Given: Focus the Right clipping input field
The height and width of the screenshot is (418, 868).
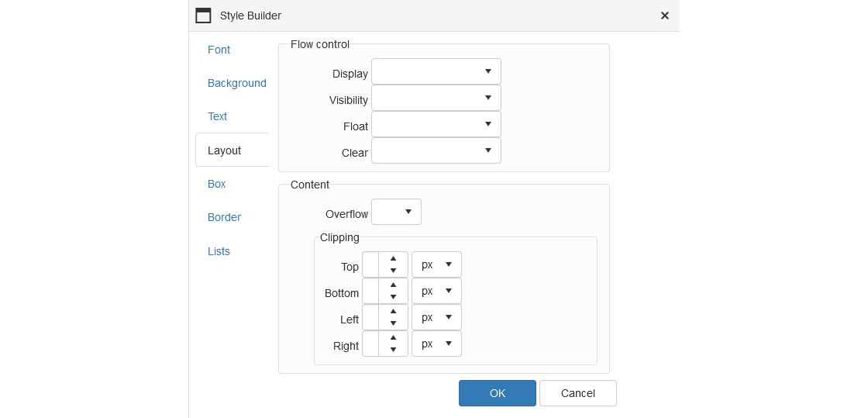Looking at the screenshot, I should (x=370, y=344).
